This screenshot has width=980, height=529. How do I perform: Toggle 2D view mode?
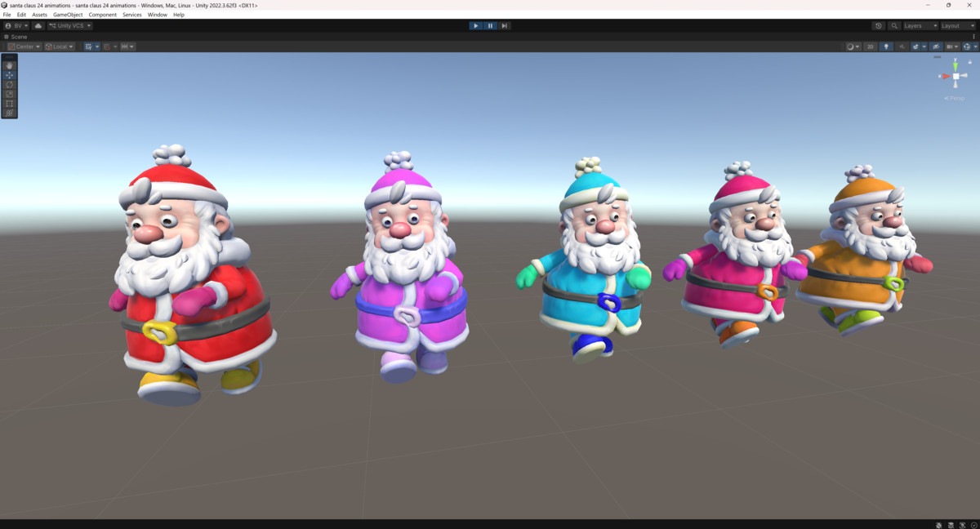[871, 47]
